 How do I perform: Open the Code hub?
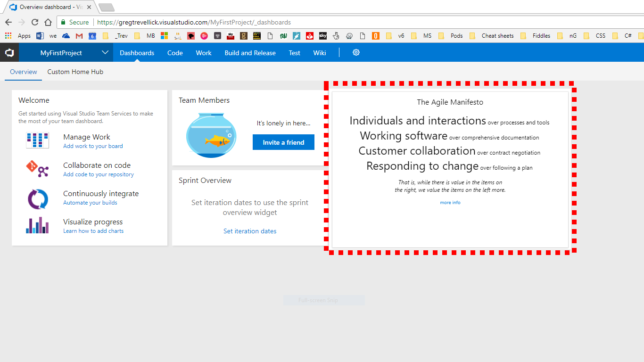(175, 53)
